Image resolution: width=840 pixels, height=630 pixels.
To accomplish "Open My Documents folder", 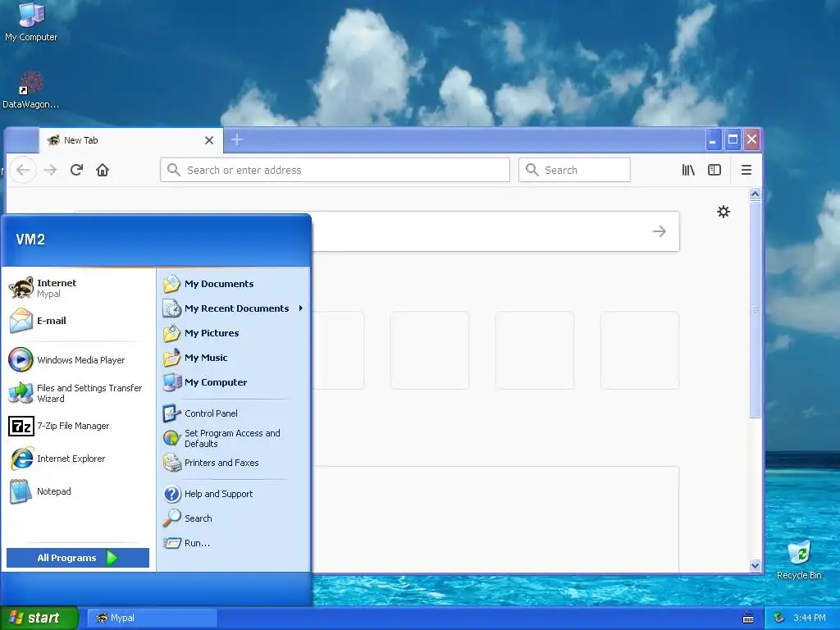I will [234, 284].
